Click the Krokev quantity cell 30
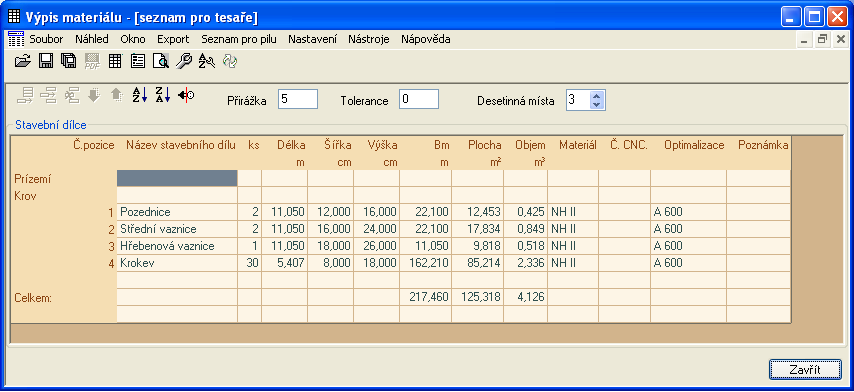 249,263
